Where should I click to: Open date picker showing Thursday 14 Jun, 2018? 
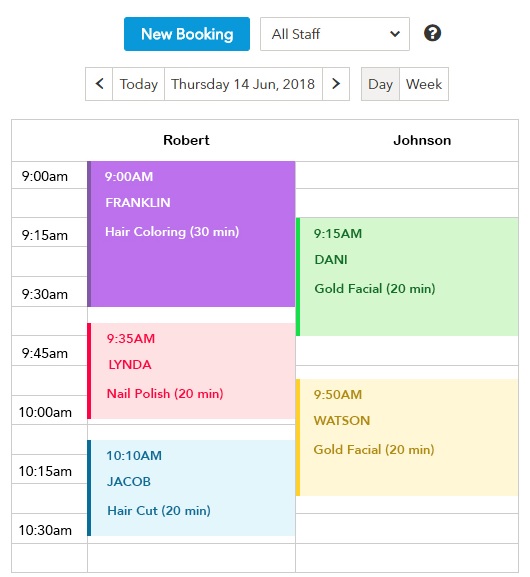coord(243,84)
